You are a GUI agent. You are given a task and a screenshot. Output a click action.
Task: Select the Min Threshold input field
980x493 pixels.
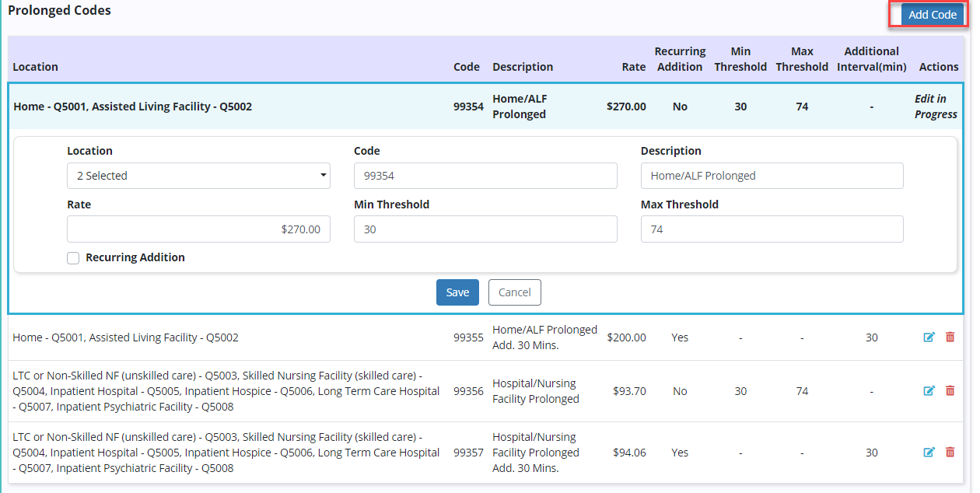(x=485, y=229)
